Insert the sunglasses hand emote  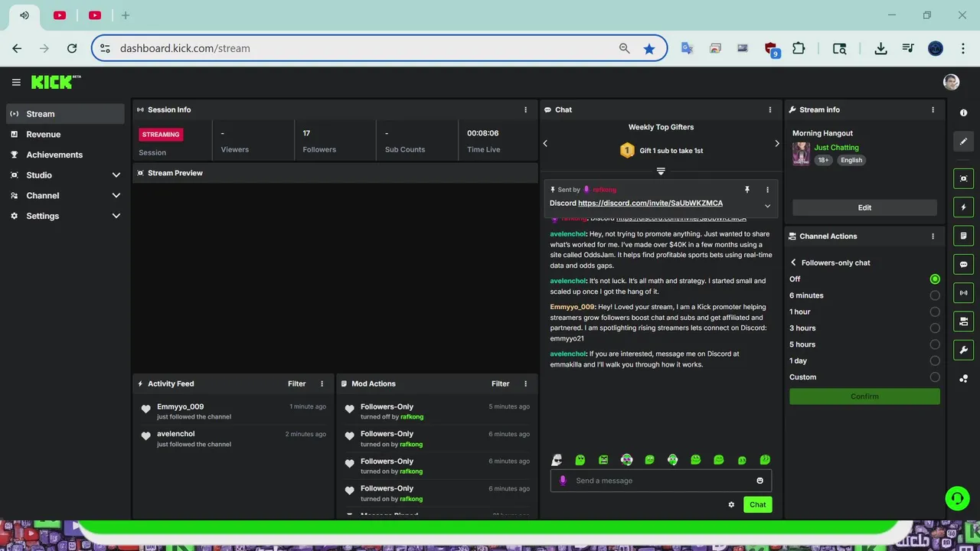pyautogui.click(x=557, y=460)
